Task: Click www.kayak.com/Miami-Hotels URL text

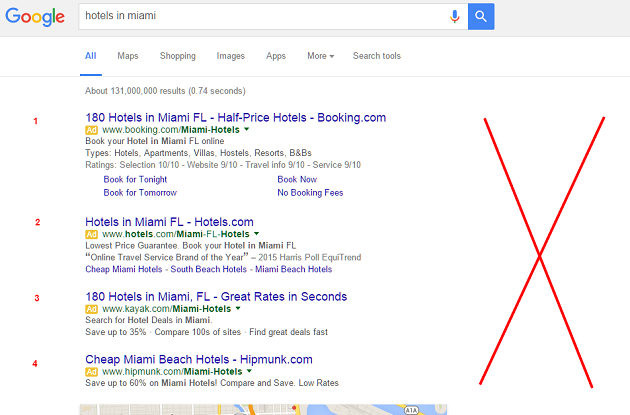Action: pyautogui.click(x=166, y=309)
